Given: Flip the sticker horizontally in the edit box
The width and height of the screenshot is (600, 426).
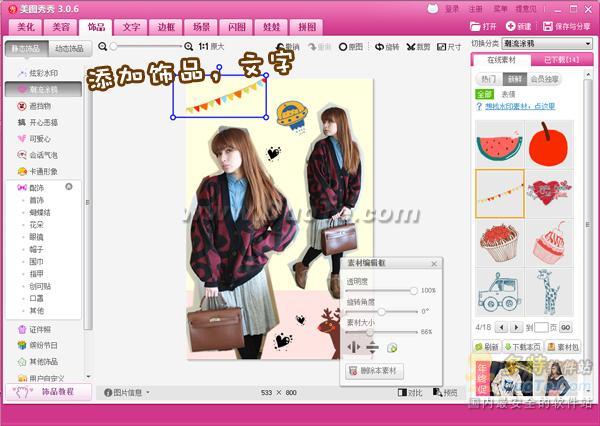Looking at the screenshot, I should 353,348.
